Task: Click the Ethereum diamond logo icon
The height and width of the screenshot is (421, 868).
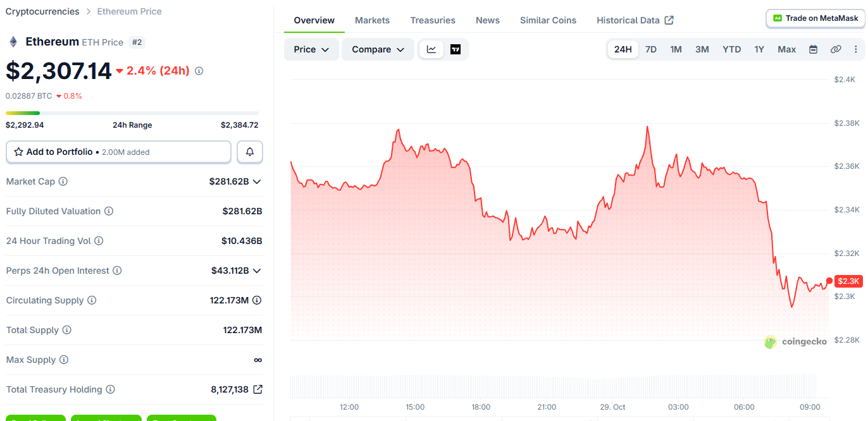Action: pos(13,42)
